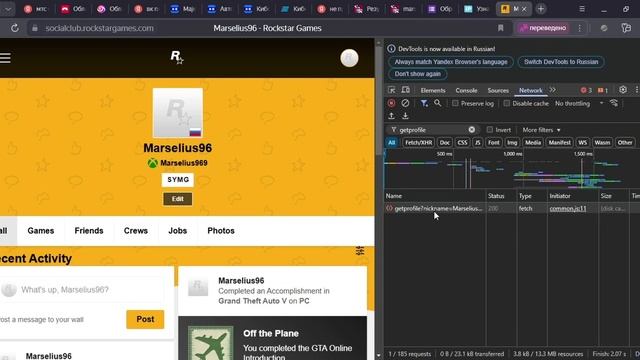This screenshot has height=360, width=640.
Task: Open network conditions wifi icon
Action: point(614,103)
